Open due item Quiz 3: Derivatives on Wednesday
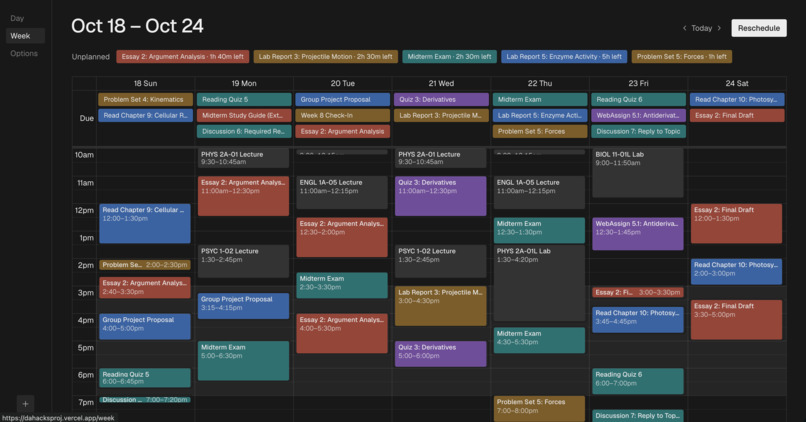The height and width of the screenshot is (422, 806). (x=441, y=99)
